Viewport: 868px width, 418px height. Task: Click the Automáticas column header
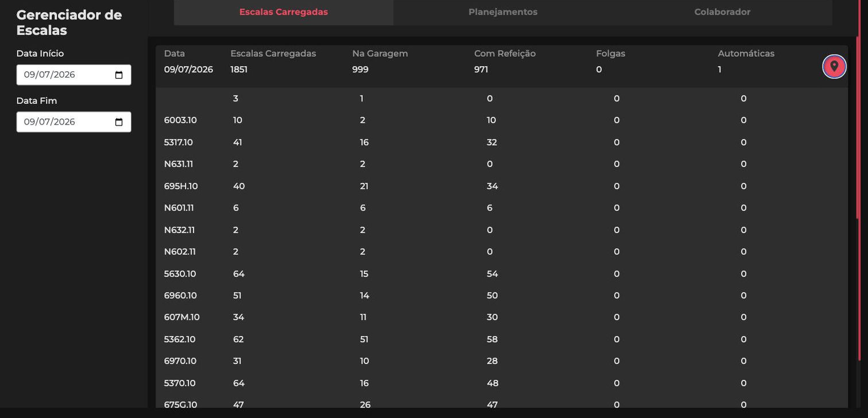746,53
